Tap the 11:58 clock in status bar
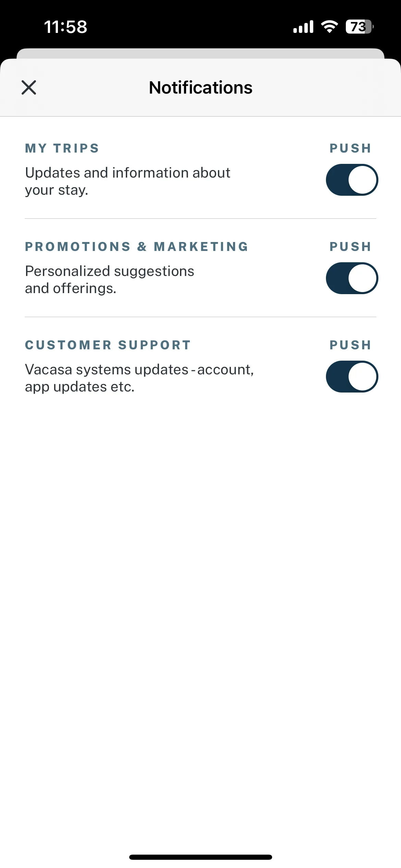 66,27
